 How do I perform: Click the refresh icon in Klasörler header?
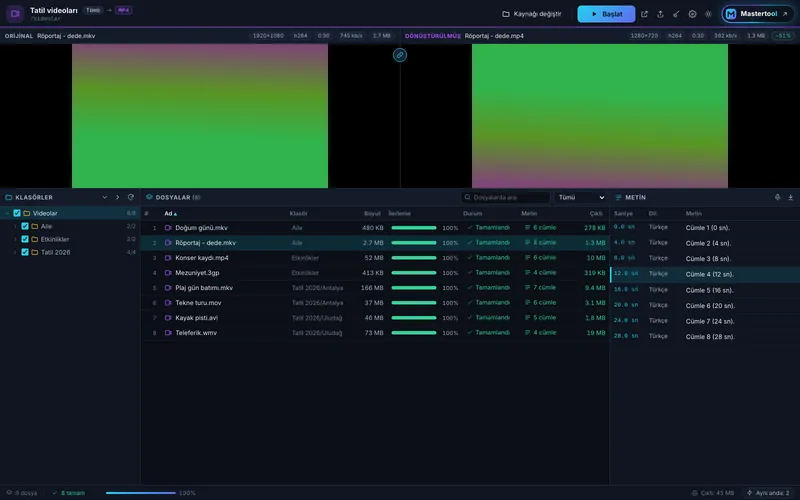[x=131, y=197]
